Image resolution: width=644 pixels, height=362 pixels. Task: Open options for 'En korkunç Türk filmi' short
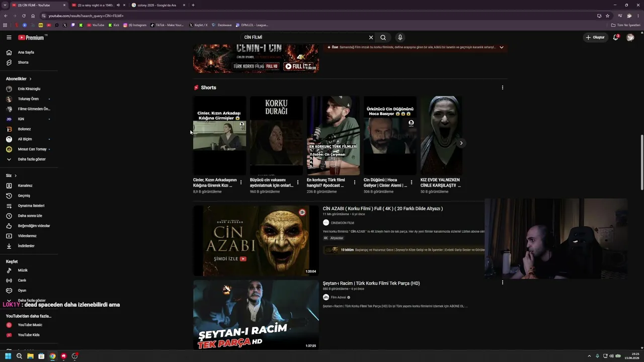click(355, 183)
